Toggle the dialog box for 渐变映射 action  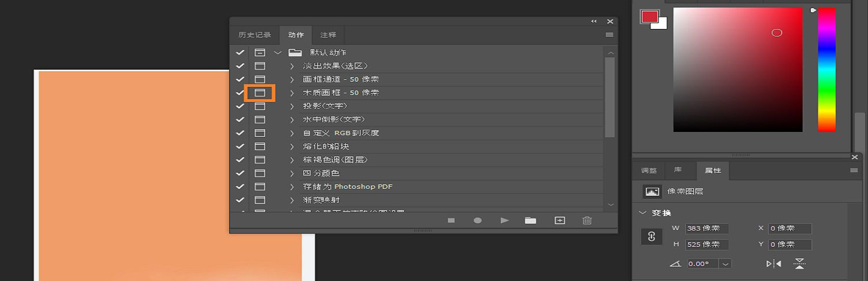pyautogui.click(x=260, y=200)
